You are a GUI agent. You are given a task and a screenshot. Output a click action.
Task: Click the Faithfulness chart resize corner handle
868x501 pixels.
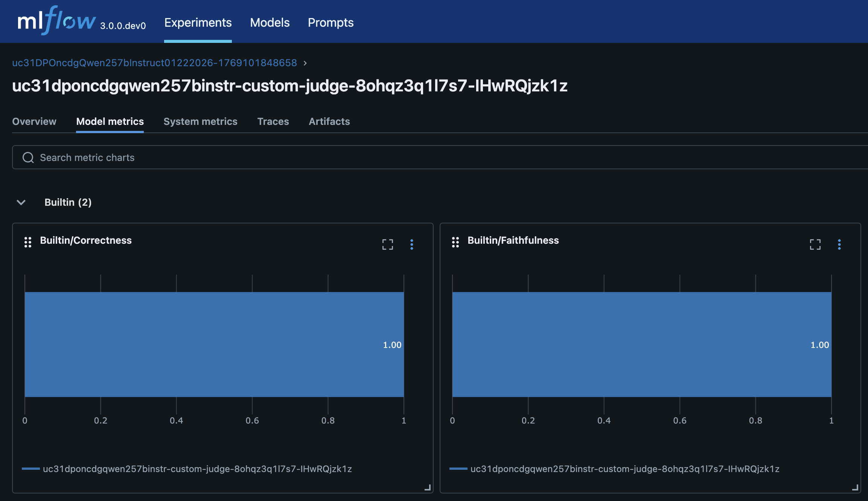tap(855, 487)
